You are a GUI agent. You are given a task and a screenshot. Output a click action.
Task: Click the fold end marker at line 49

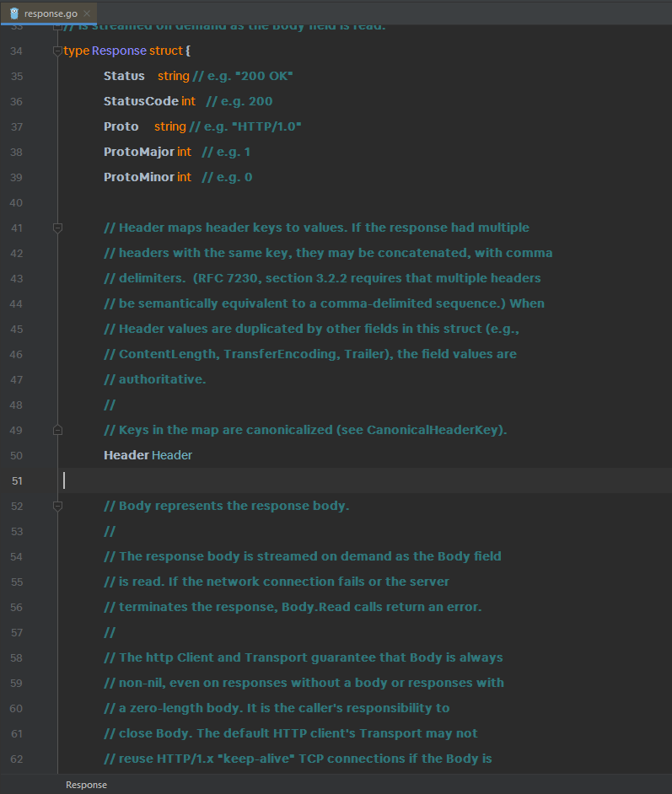57,430
